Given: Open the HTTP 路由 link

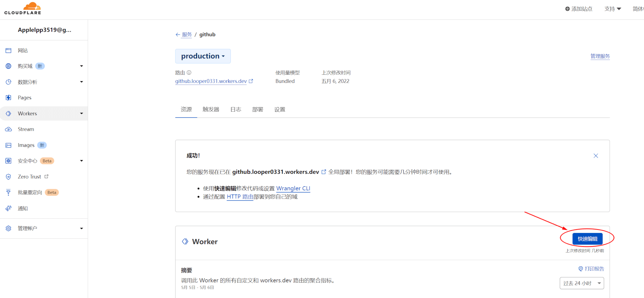Looking at the screenshot, I should click(240, 197).
